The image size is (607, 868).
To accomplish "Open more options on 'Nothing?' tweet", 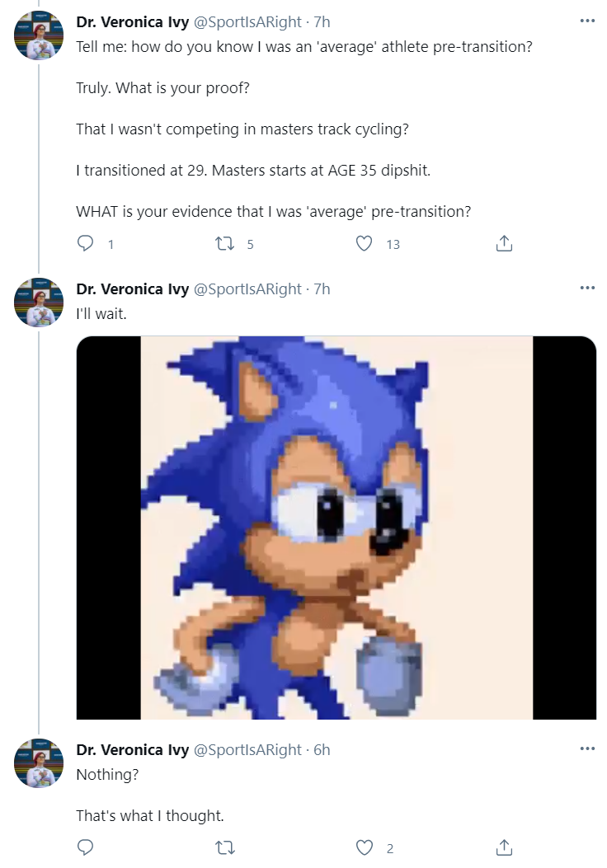I will pyautogui.click(x=587, y=748).
